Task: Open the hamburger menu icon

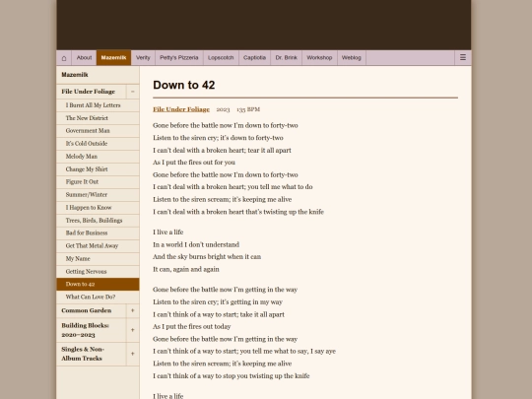Action: pyautogui.click(x=463, y=58)
